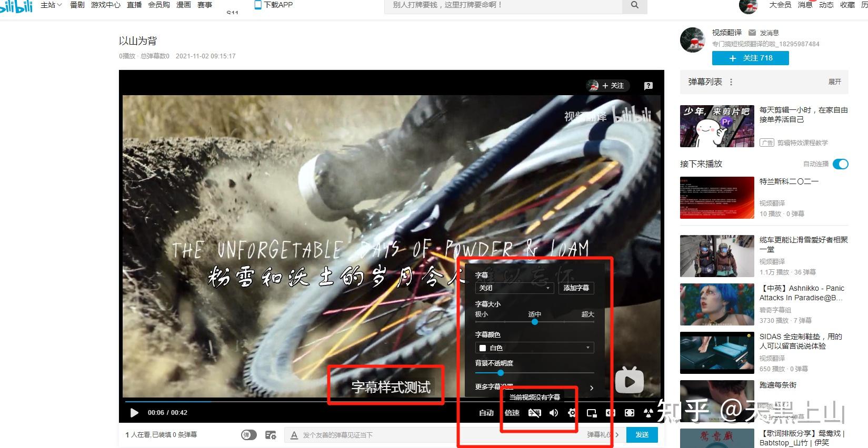Open the 会员购 nav item
868x448 pixels.
(x=159, y=5)
